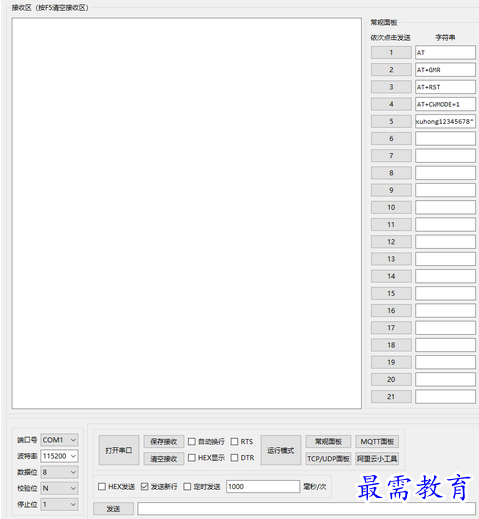
Task: Click send button number 14
Action: pos(391,276)
